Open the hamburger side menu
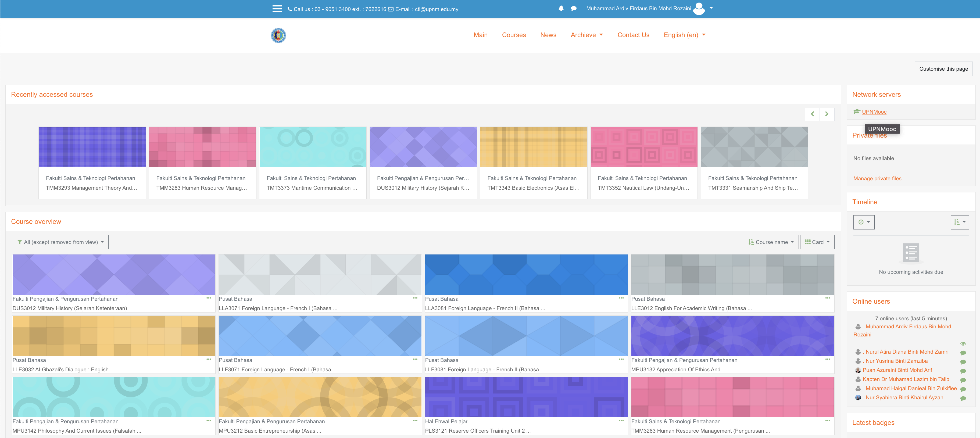This screenshot has height=438, width=980. (277, 9)
